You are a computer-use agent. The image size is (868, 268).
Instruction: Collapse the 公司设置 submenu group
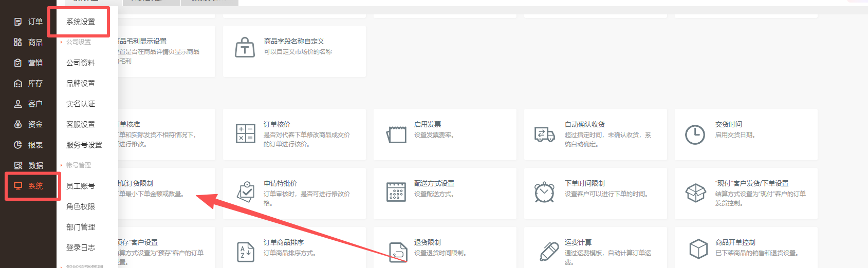pos(78,42)
